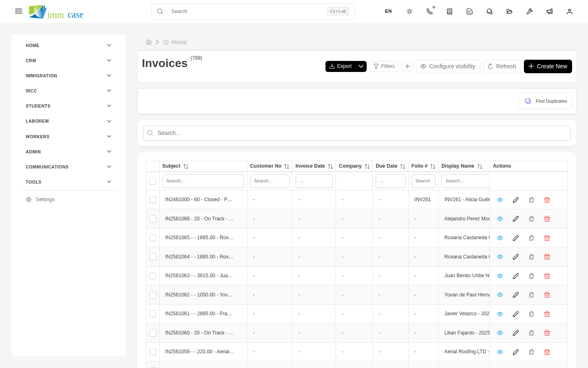The height and width of the screenshot is (368, 588).
Task: Delete invoice IN2561061 with trash icon
Action: coord(547,314)
